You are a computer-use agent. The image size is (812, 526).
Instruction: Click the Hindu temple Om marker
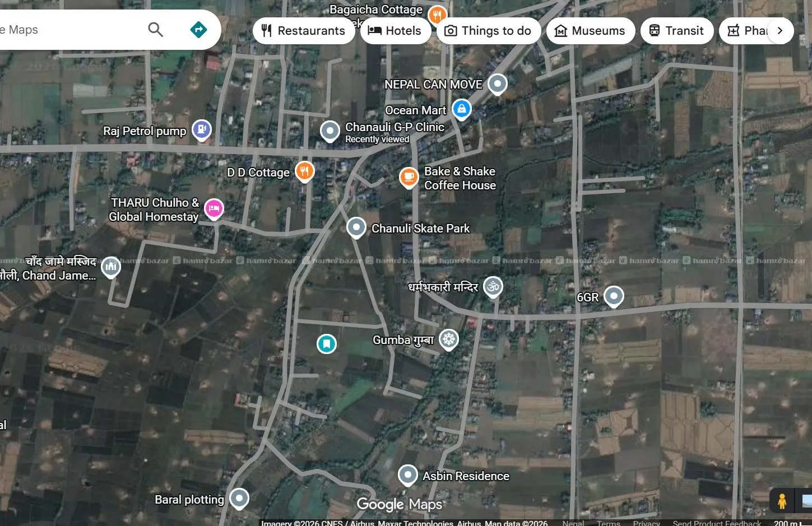(x=493, y=286)
